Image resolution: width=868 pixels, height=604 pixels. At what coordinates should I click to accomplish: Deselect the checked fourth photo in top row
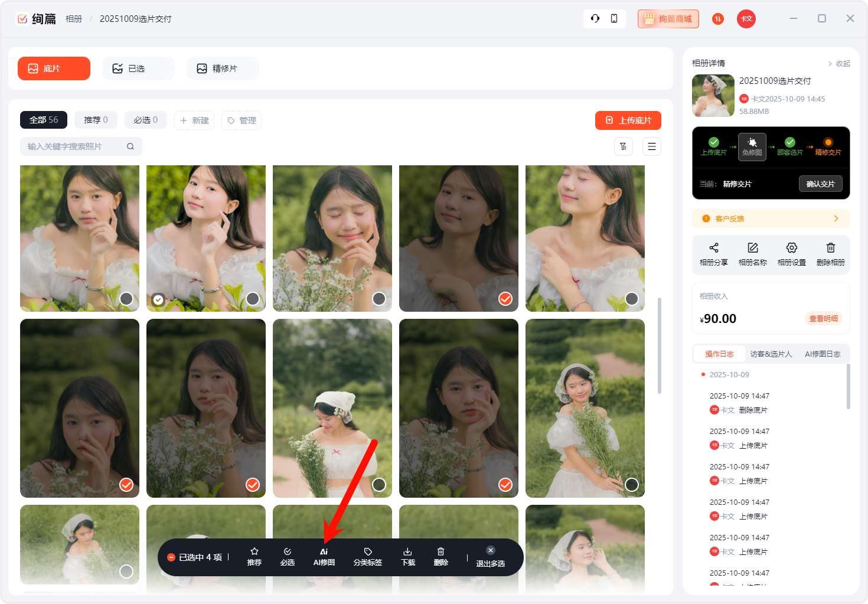pos(505,299)
